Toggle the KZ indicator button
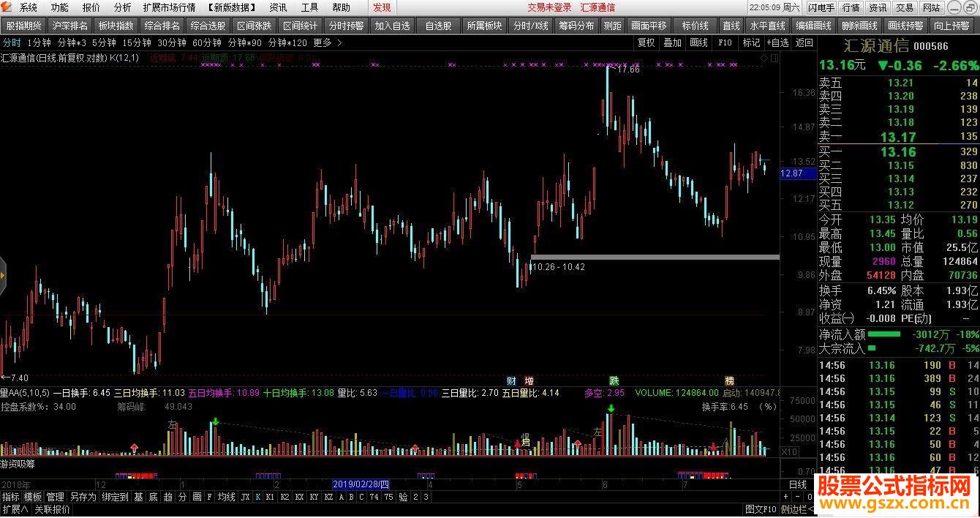 328,497
